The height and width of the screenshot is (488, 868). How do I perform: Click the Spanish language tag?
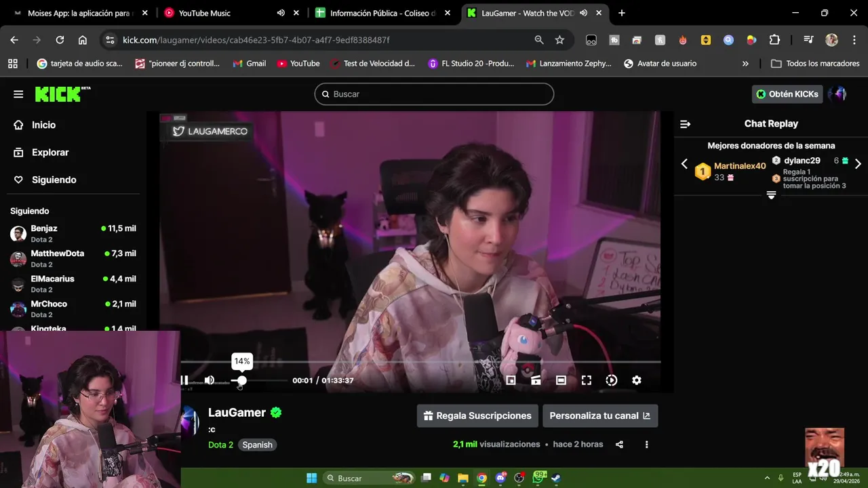257,445
